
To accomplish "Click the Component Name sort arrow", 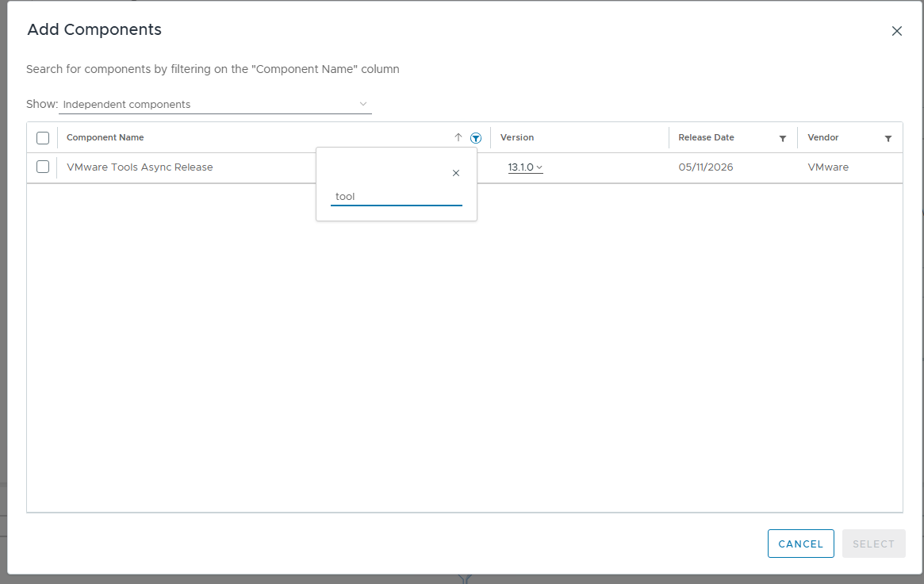I will pyautogui.click(x=458, y=137).
